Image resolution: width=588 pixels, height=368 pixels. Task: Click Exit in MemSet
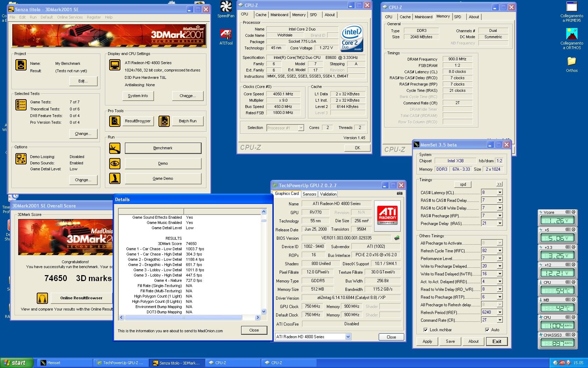click(497, 341)
